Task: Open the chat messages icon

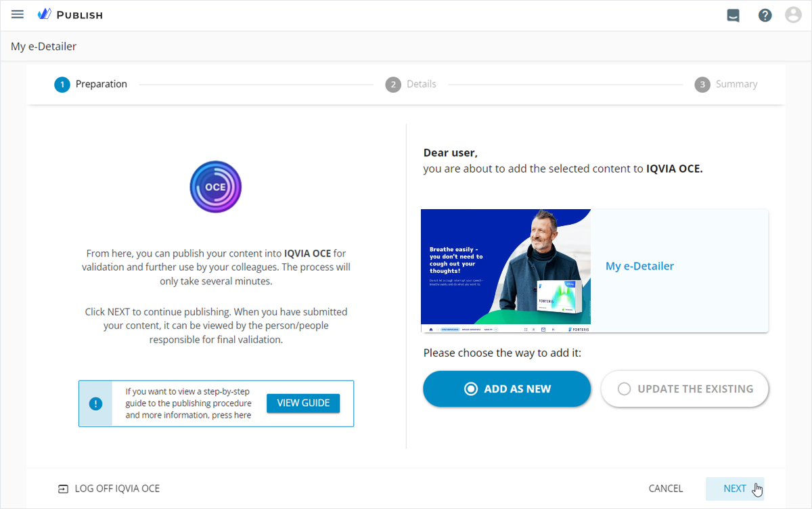Action: (x=733, y=15)
